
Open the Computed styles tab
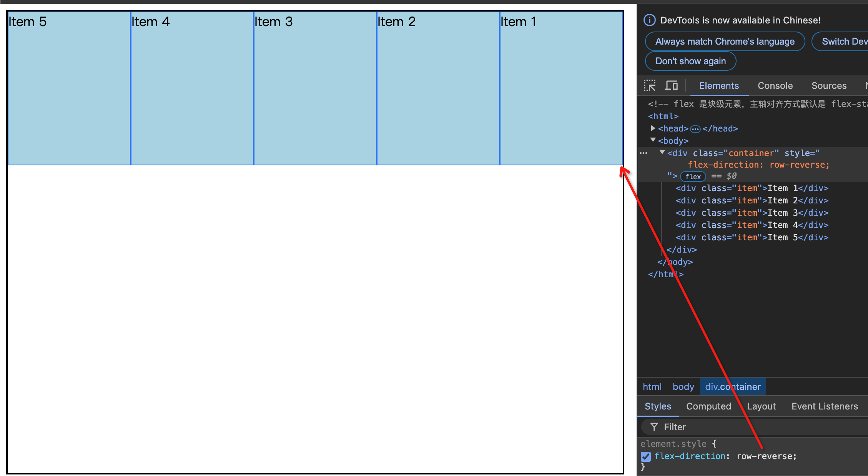pos(708,406)
